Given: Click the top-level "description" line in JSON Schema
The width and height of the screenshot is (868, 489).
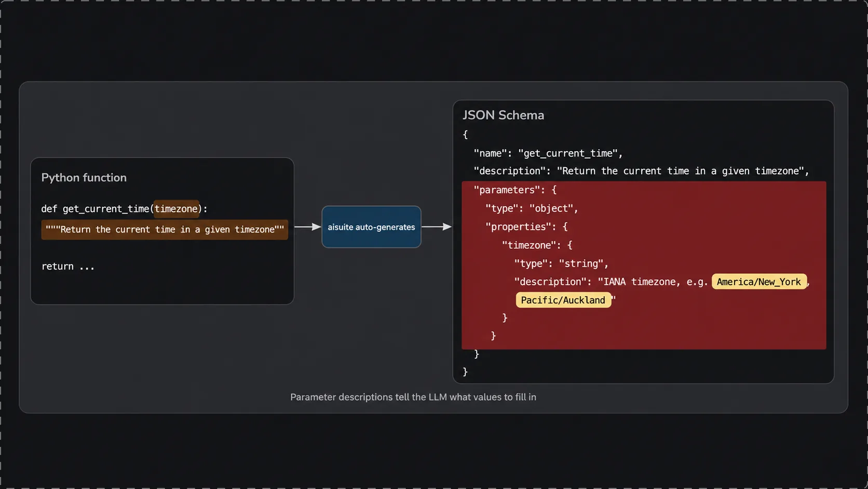Looking at the screenshot, I should click(x=641, y=171).
